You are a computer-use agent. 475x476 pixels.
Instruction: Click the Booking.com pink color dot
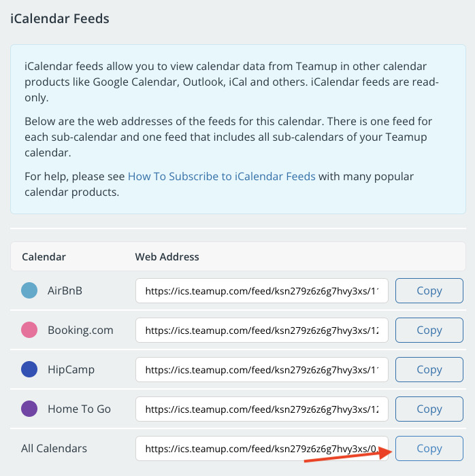tap(29, 330)
